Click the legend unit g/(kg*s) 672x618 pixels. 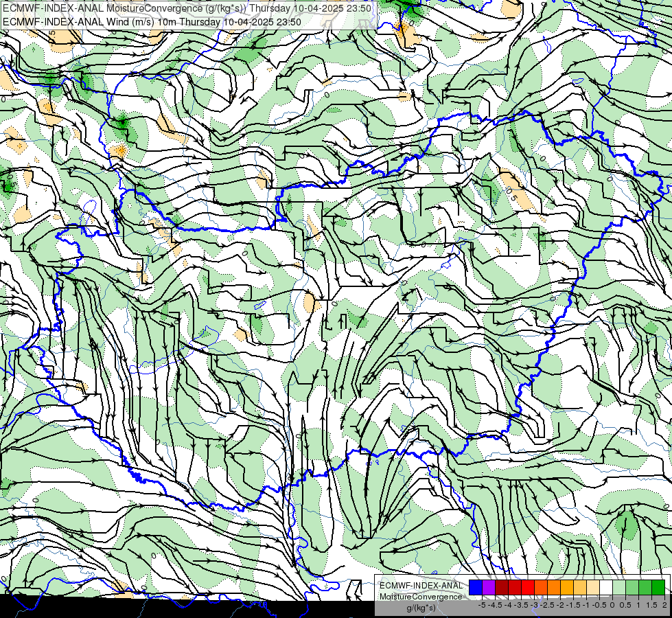(x=421, y=608)
